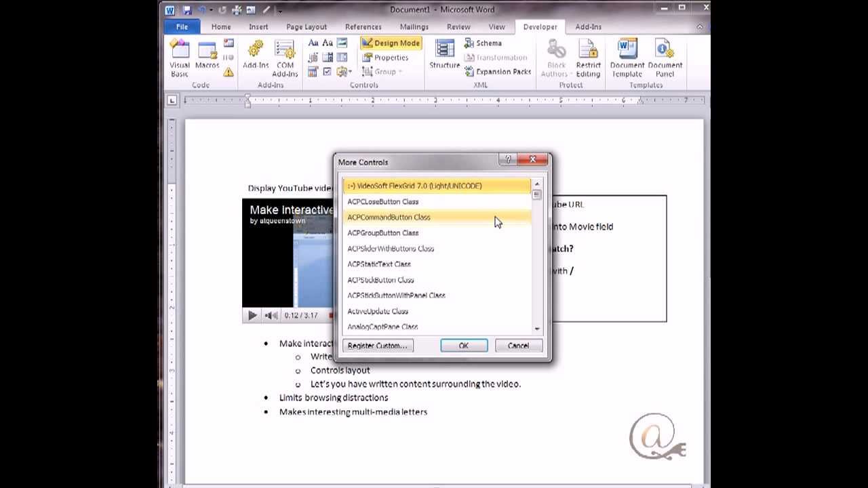Open the File tab

click(182, 27)
